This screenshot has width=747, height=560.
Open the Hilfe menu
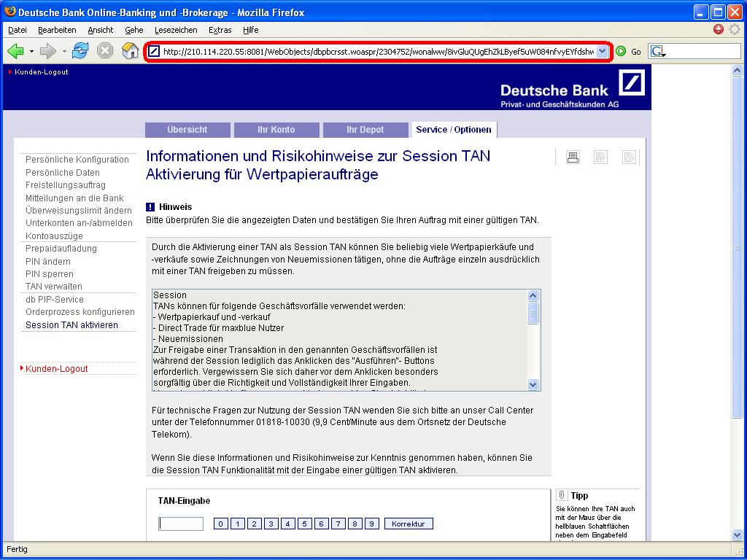coord(251,30)
